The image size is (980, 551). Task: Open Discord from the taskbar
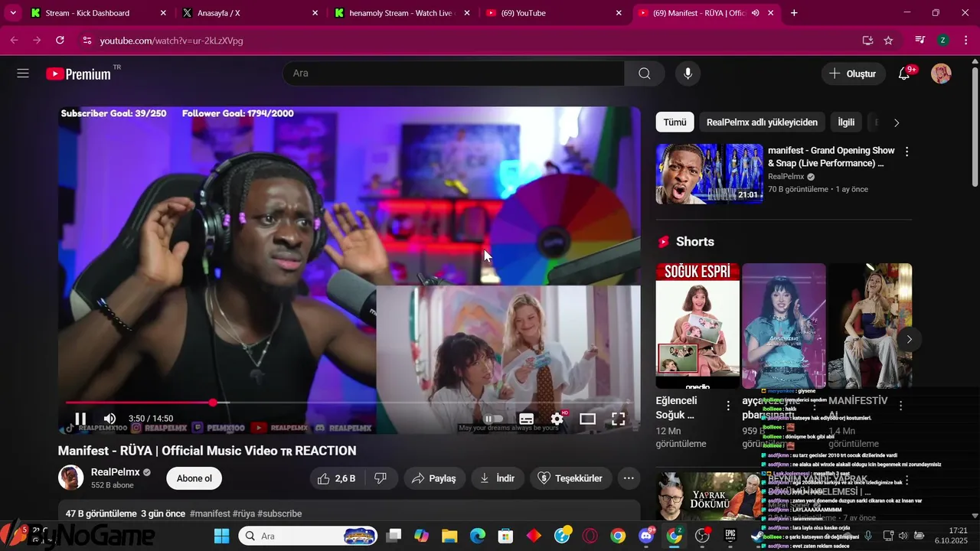(x=646, y=536)
